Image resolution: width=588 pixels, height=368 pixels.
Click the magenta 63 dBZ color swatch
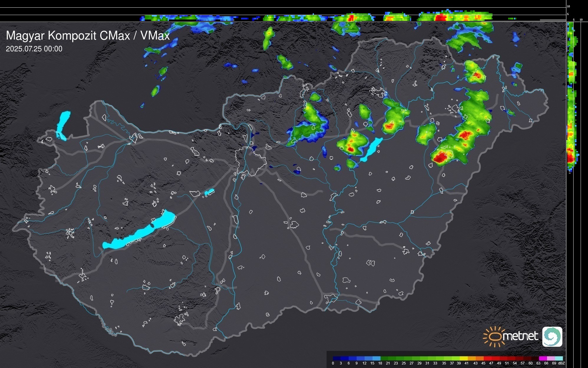click(543, 358)
